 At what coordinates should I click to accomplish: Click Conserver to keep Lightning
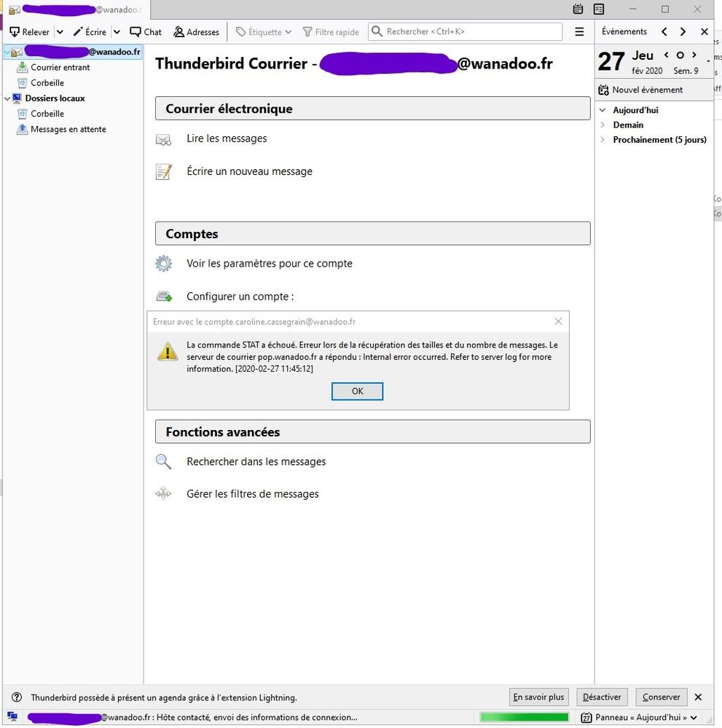pyautogui.click(x=662, y=697)
